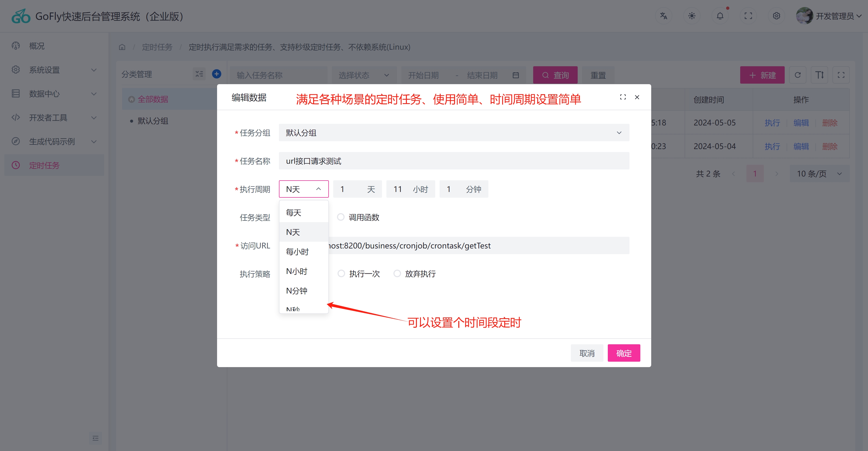Click the 任务名称 input field
Viewport: 868px width, 451px height.
(454, 161)
